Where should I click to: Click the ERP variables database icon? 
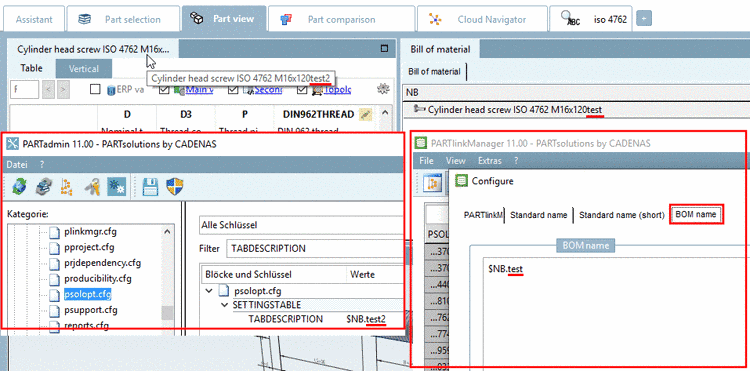click(111, 89)
